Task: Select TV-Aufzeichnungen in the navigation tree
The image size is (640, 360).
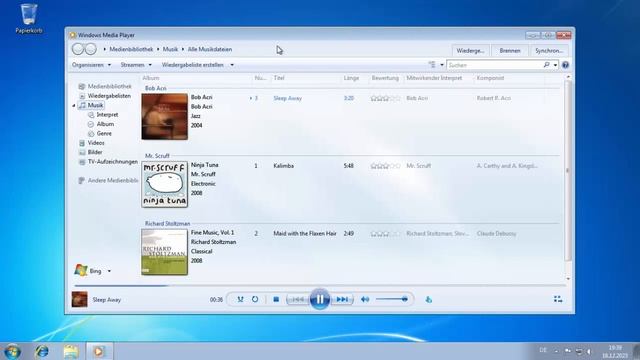Action: tap(108, 162)
